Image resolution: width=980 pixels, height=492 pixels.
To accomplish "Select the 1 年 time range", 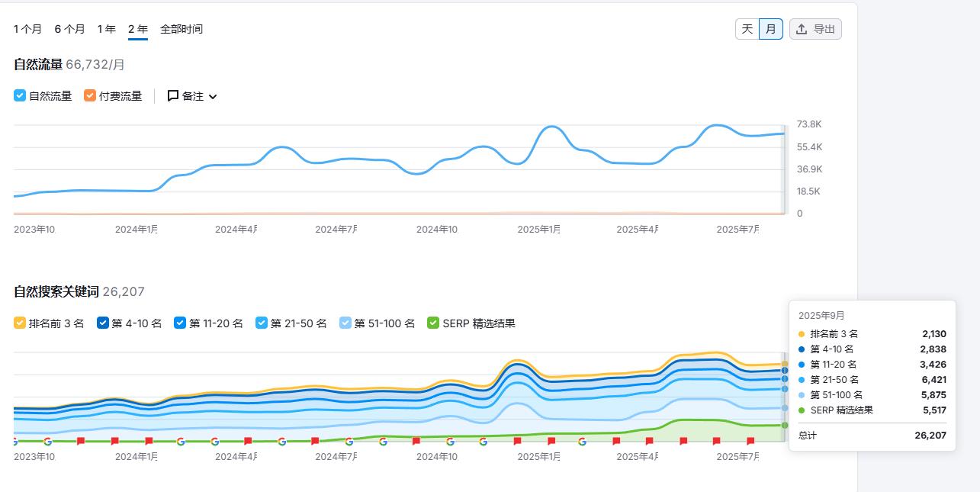I will coord(106,29).
